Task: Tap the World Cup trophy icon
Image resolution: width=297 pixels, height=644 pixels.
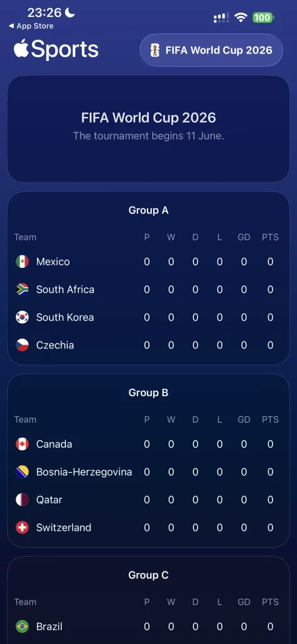Action: tap(154, 50)
